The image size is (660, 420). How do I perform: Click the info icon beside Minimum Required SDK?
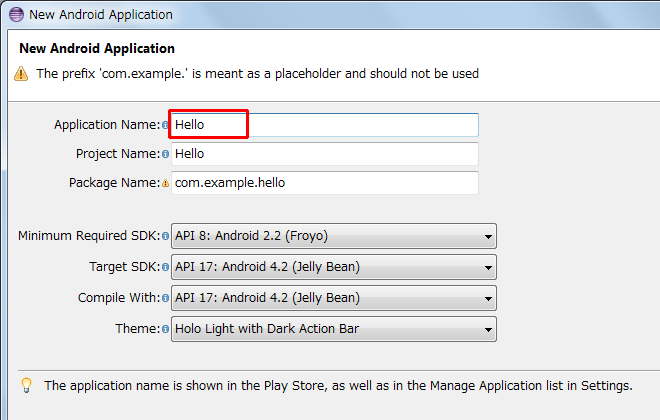(x=165, y=237)
